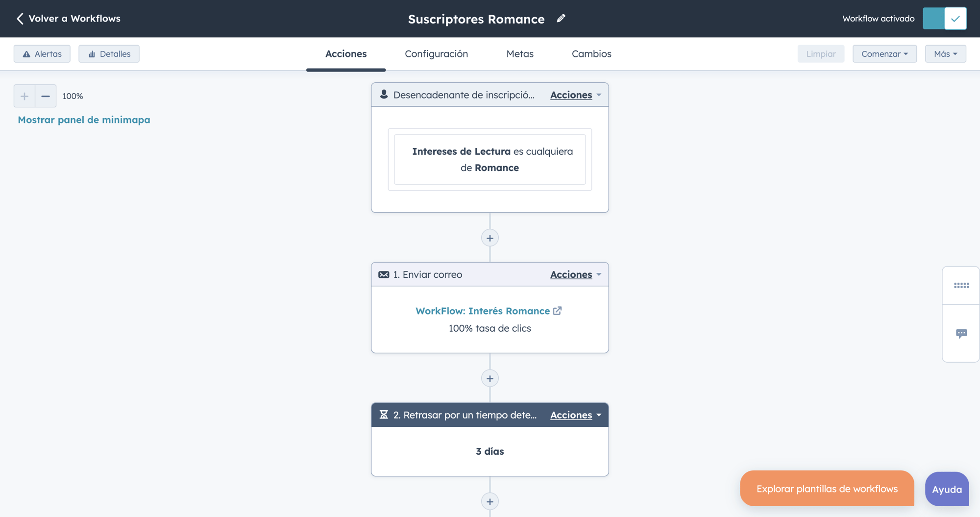Open the Más dropdown menu
Screen dimensions: 980x517
(945, 54)
